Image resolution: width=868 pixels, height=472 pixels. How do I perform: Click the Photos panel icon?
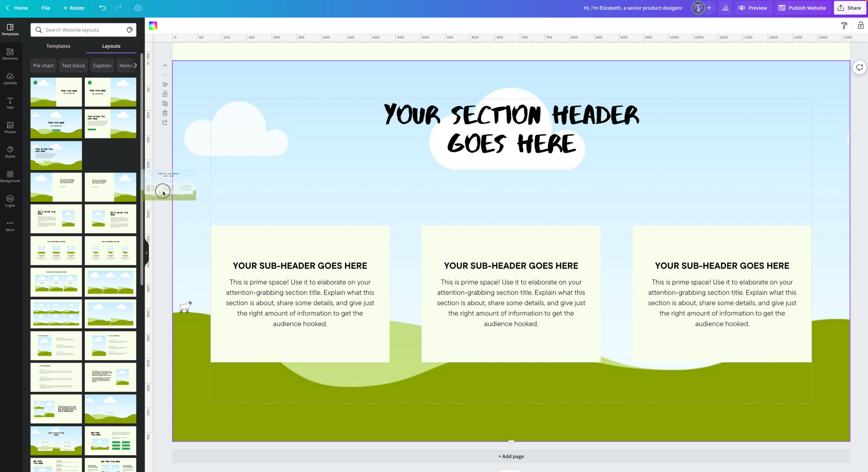coord(10,127)
